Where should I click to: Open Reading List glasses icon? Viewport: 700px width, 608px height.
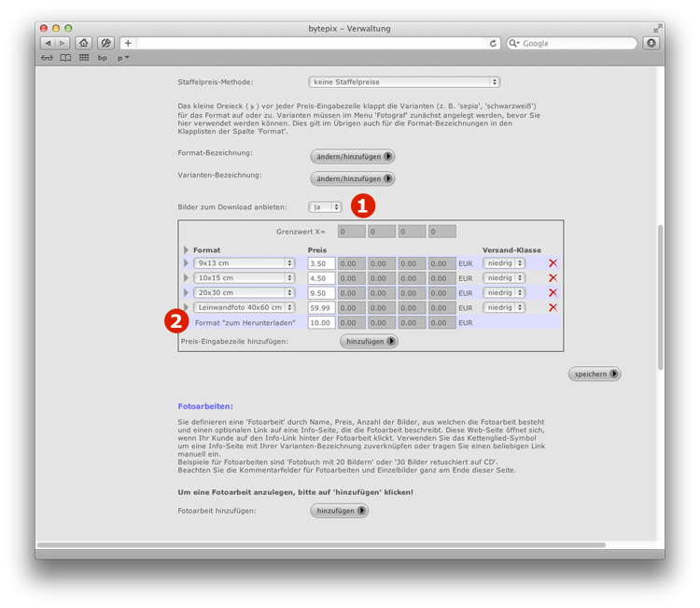click(x=47, y=58)
